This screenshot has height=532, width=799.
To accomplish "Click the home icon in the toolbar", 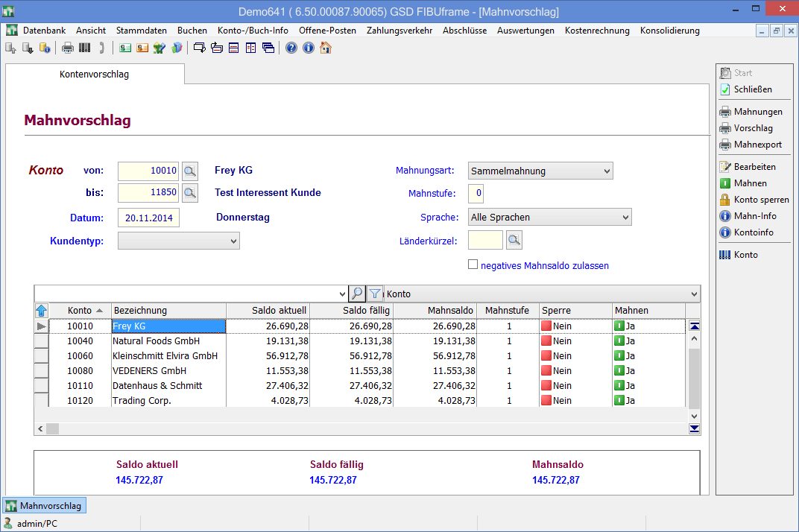I will (x=326, y=48).
